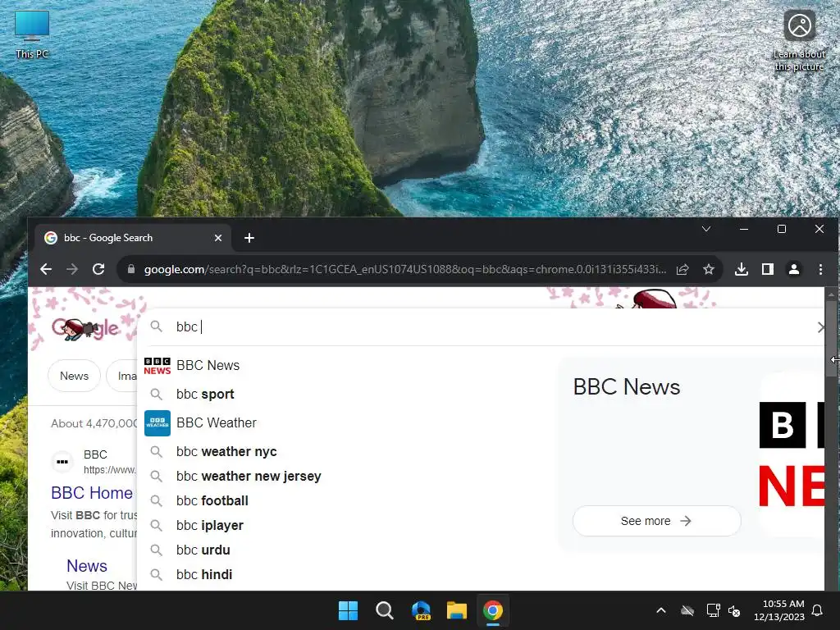Click the muted volume tray icon
The height and width of the screenshot is (630, 840).
point(734,610)
